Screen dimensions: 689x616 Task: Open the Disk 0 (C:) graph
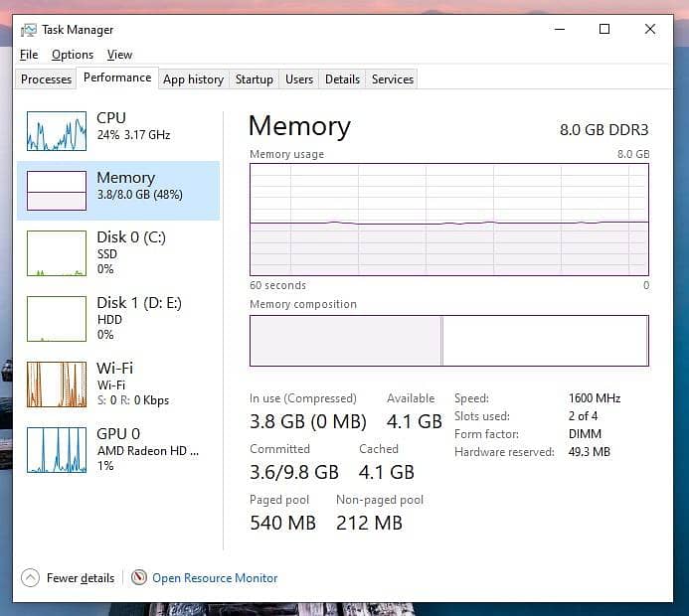57,253
